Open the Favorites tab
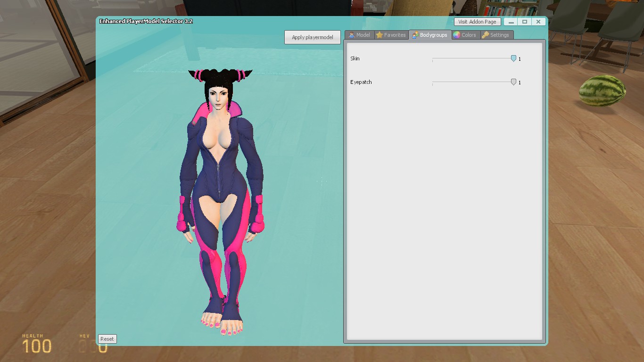Viewport: 644px width, 362px height. [x=391, y=35]
